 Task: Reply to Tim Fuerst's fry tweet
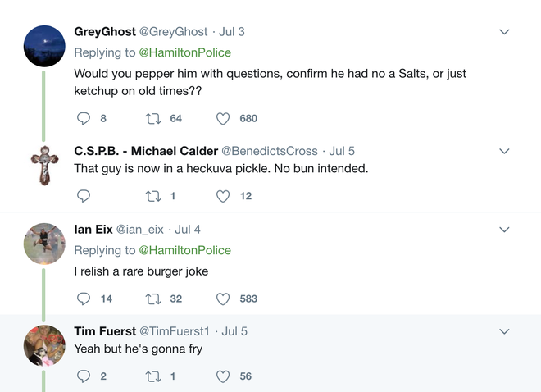click(x=83, y=376)
